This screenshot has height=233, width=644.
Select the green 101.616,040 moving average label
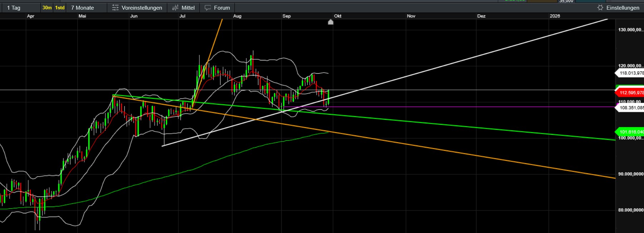click(630, 132)
